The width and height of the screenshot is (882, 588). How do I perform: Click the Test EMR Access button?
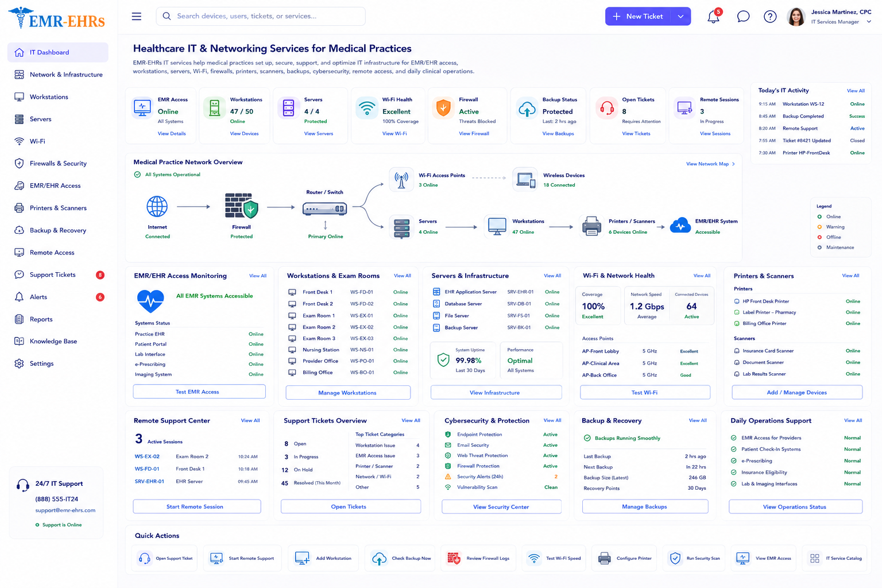pyautogui.click(x=199, y=392)
